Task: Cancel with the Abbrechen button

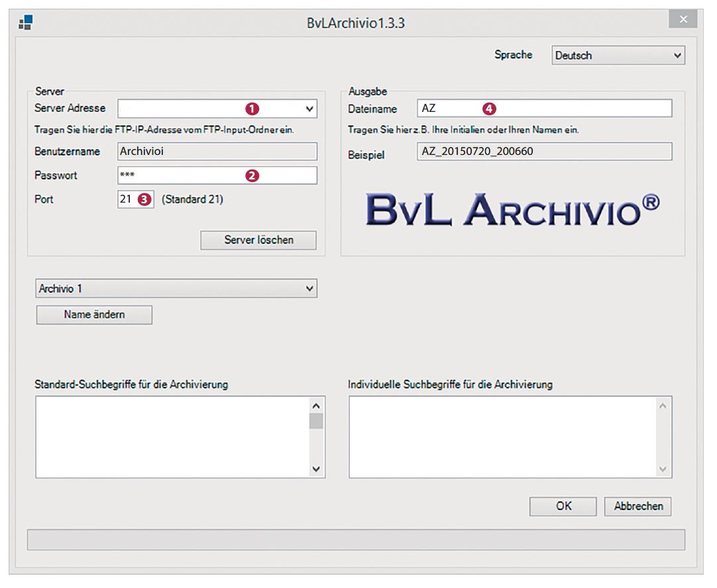Action: coord(637,507)
